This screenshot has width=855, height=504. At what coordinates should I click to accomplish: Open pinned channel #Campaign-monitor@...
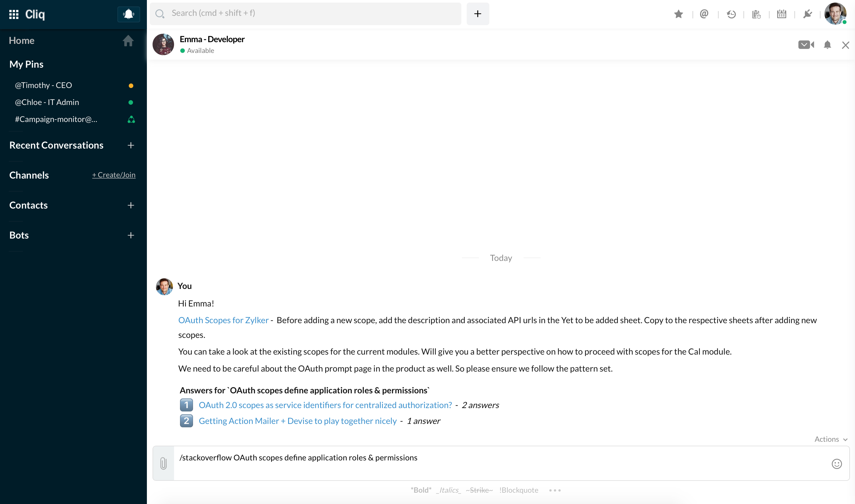[x=56, y=119]
